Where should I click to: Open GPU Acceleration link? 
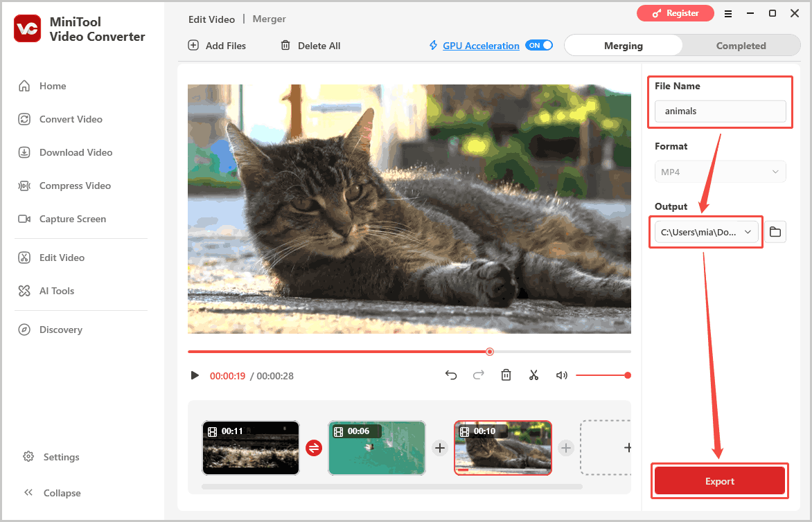pyautogui.click(x=481, y=46)
